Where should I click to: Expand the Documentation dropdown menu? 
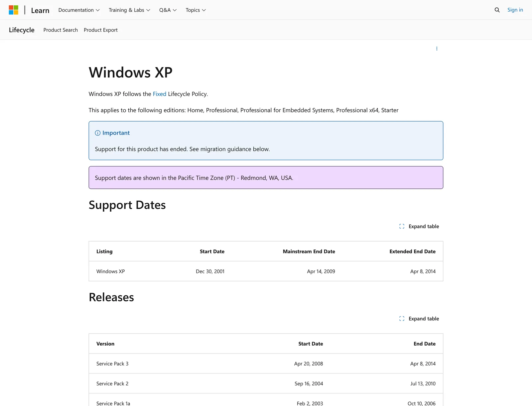tap(79, 10)
